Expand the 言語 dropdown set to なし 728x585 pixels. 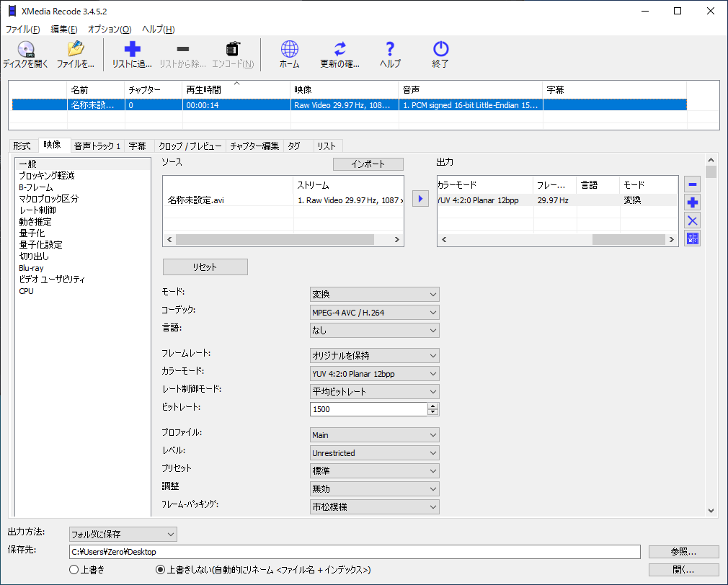[x=374, y=330]
